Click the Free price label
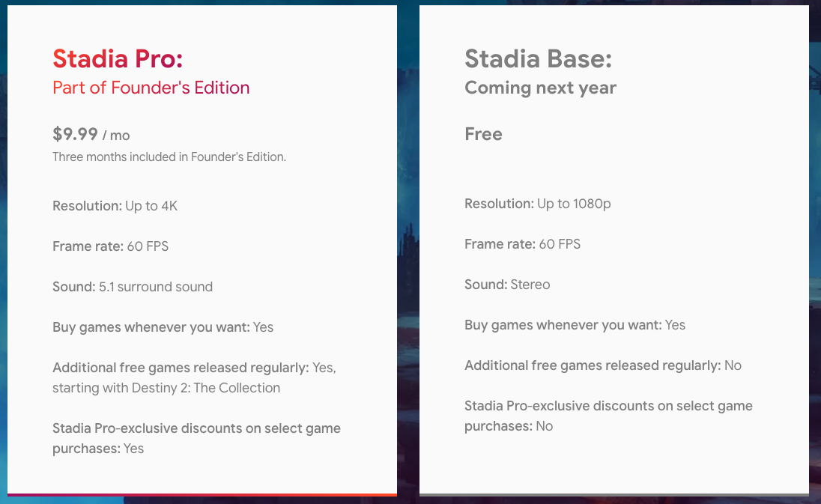 coord(483,135)
